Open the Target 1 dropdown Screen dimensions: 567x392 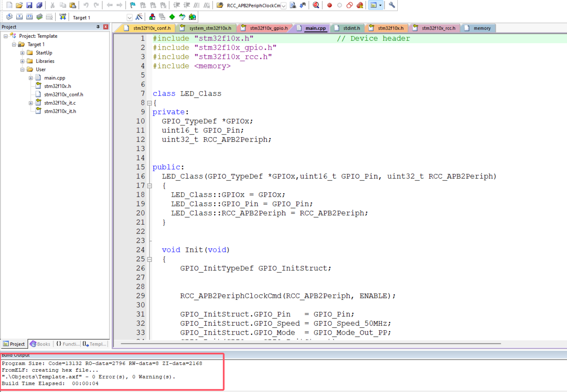coord(129,18)
